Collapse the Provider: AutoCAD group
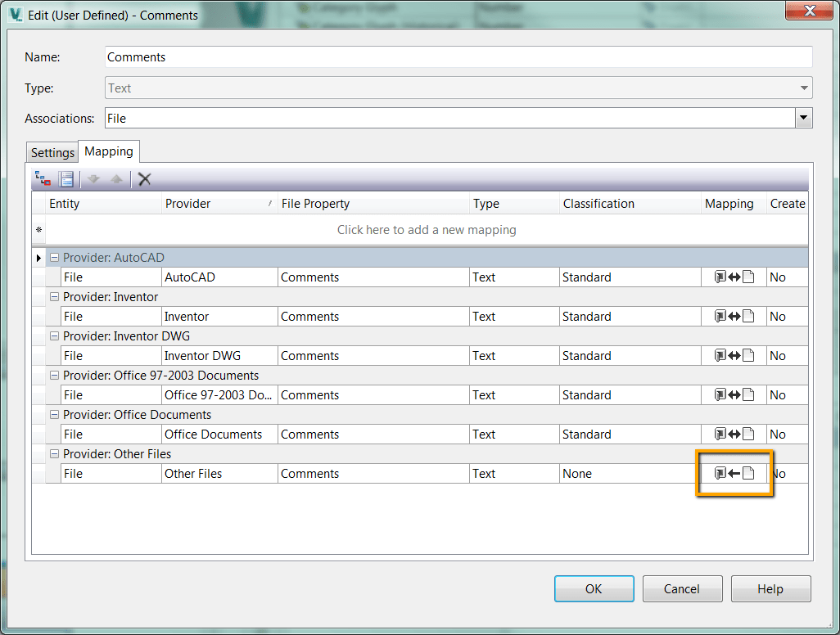 (x=54, y=257)
